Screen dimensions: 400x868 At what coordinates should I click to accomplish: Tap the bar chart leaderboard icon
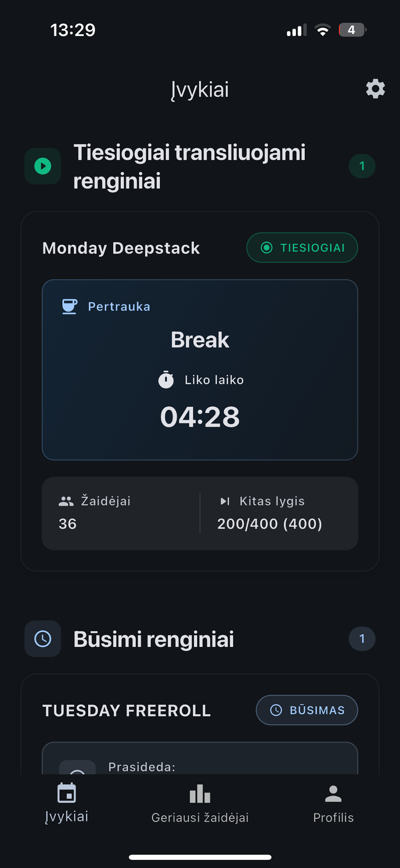tap(200, 794)
